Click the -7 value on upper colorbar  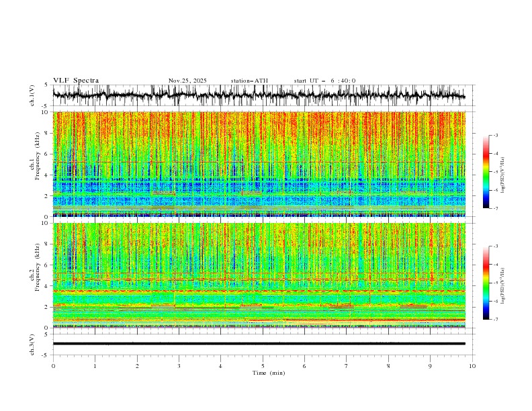coord(496,208)
